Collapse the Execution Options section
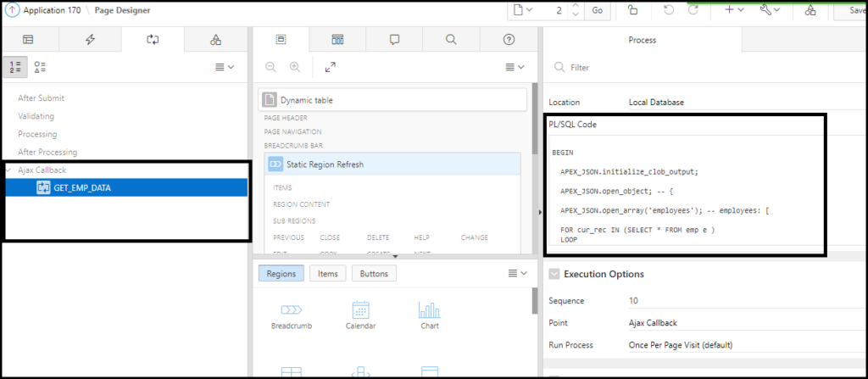868x379 pixels. [554, 274]
